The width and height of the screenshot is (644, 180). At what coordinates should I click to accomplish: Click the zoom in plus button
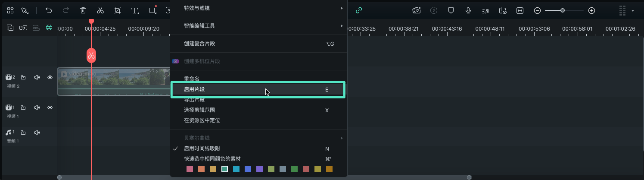[x=591, y=10]
